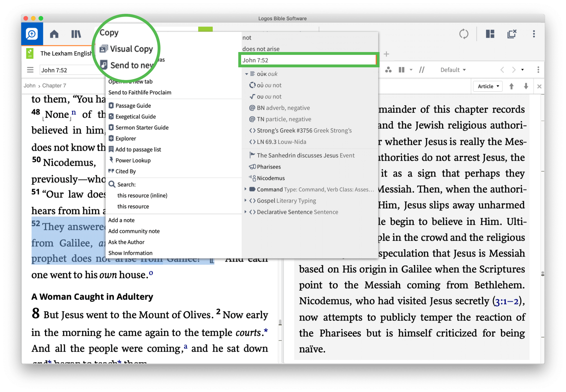Choose Power Lookup from the menu
The height and width of the screenshot is (392, 566).
tap(130, 160)
